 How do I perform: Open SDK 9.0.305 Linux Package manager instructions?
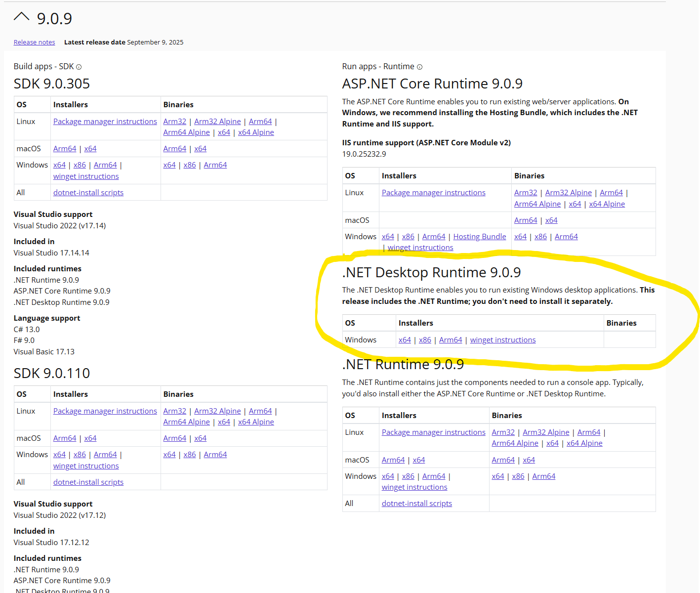(x=105, y=122)
